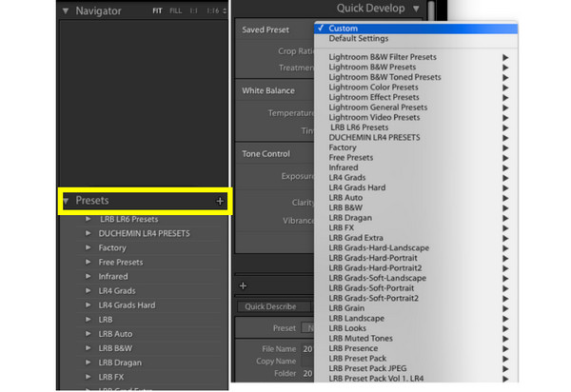
Task: Open LRB Dragan submenu in dropdown
Action: coord(416,218)
